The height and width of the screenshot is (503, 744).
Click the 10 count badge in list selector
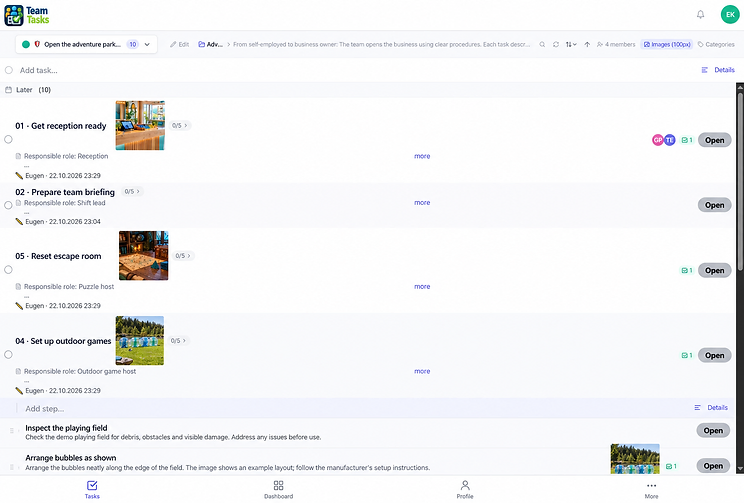click(133, 45)
